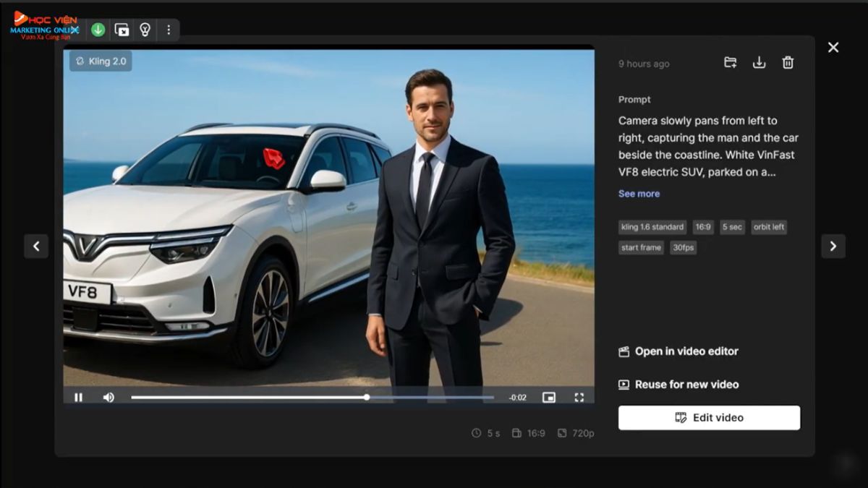Image resolution: width=868 pixels, height=488 pixels.
Task: Toggle picture-in-picture mode
Action: pos(549,397)
